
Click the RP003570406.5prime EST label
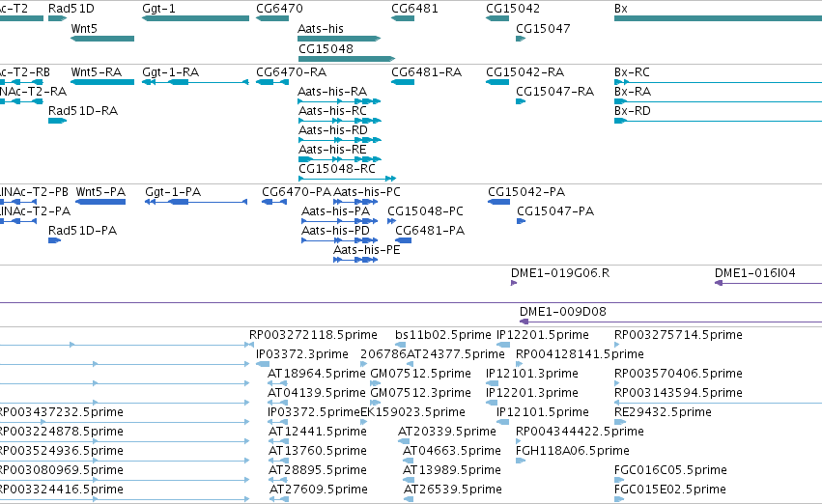point(678,374)
